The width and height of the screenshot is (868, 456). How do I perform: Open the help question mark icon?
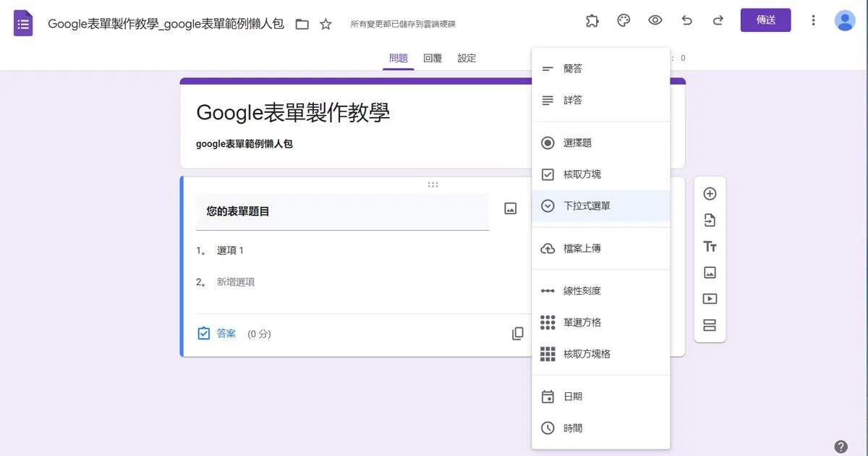pyautogui.click(x=841, y=447)
